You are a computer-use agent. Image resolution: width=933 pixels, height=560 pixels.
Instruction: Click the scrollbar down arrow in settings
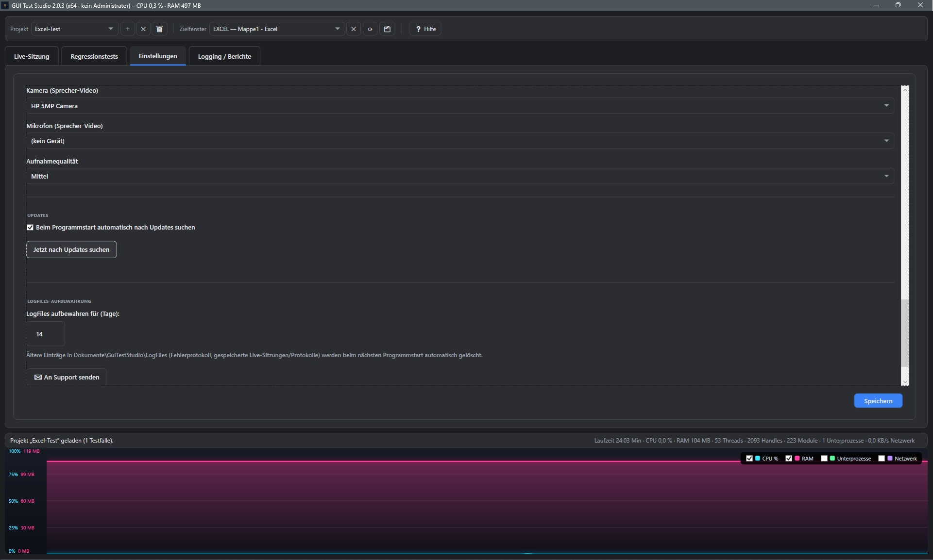coord(905,382)
